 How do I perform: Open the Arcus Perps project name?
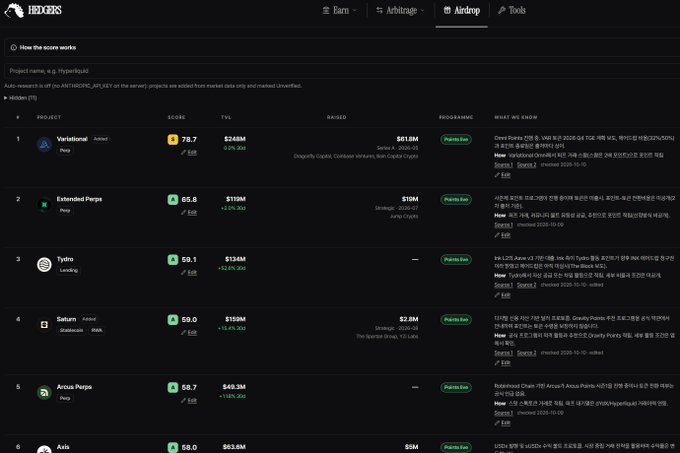(74, 387)
